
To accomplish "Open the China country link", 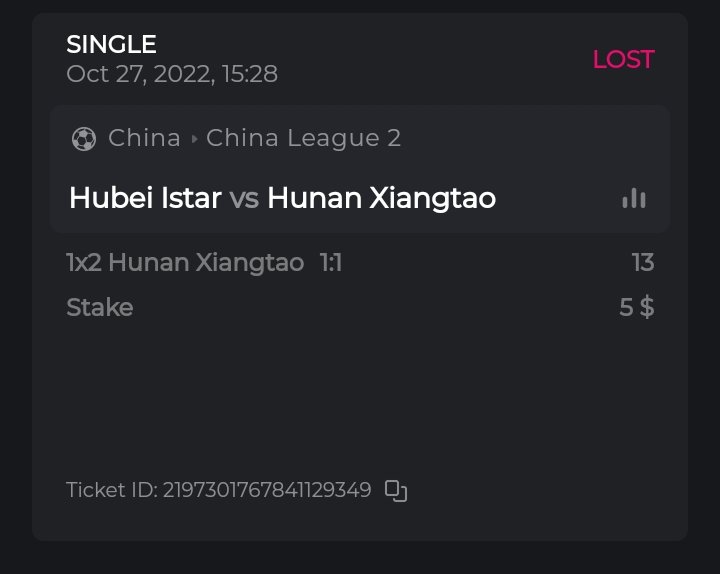I will coord(144,138).
